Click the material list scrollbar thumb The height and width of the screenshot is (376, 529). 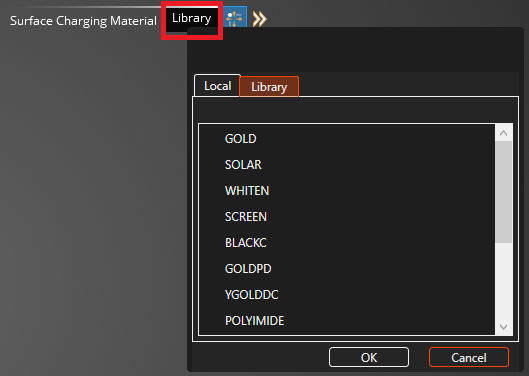(503, 192)
